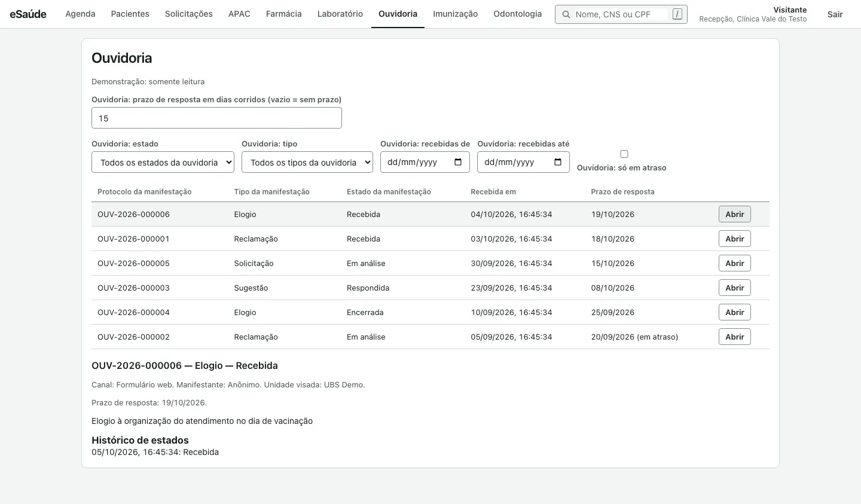Select the Imunização tab
The image size is (861, 504).
point(456,14)
